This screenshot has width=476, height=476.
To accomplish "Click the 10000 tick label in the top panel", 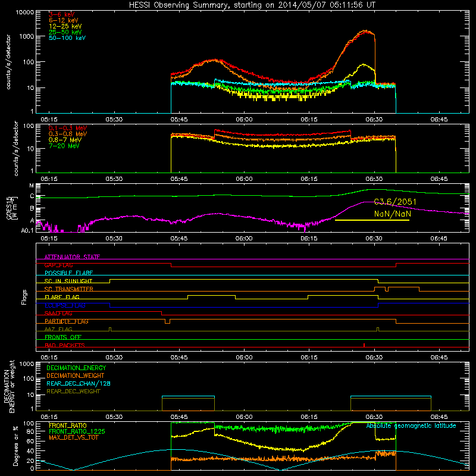I will tap(25, 12).
